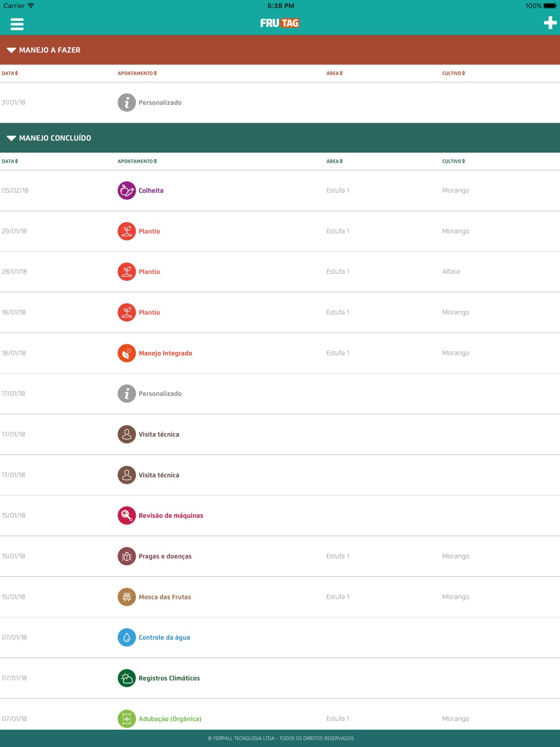Select Personalizado label dated 31/01/18
560x747 pixels.
pyautogui.click(x=160, y=102)
